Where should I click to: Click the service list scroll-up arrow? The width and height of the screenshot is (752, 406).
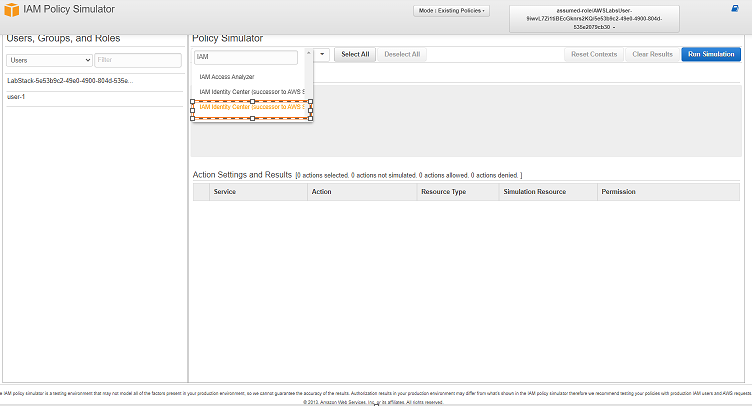pos(308,53)
